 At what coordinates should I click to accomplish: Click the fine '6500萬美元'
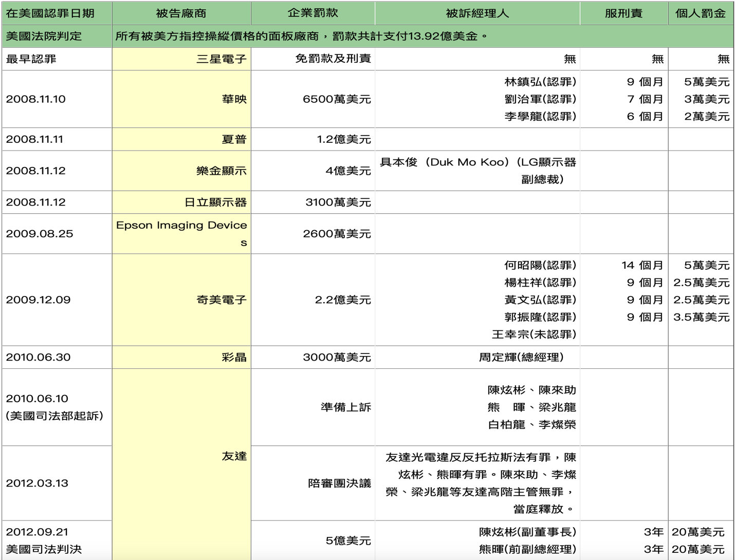(337, 99)
